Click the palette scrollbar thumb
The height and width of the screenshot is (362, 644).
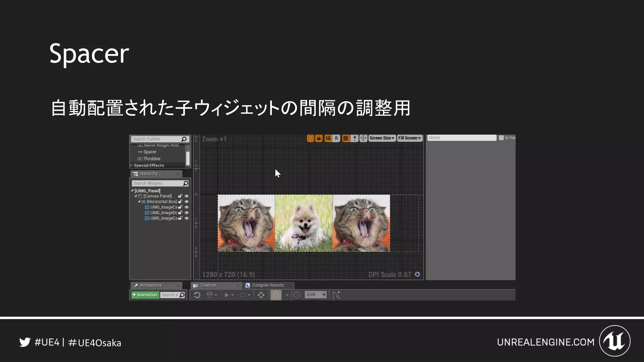[188, 158]
